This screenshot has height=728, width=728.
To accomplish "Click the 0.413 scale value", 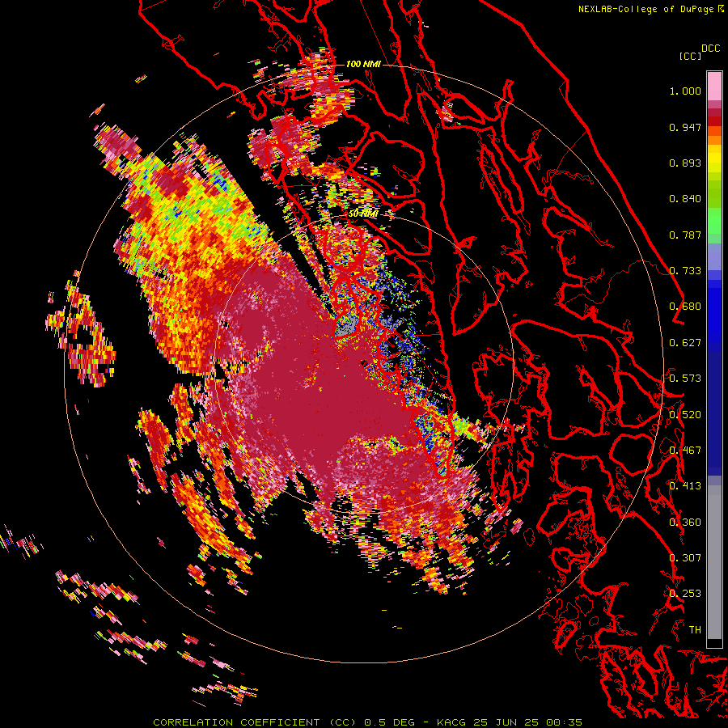I will pyautogui.click(x=685, y=486).
